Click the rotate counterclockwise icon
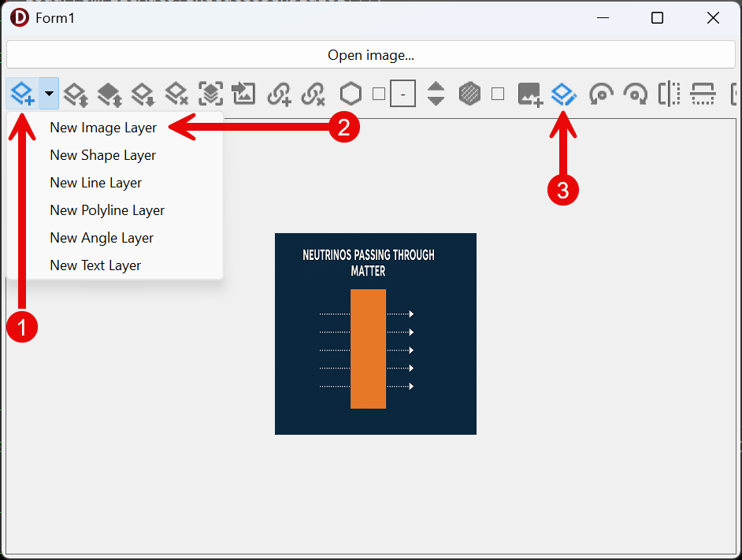 click(601, 94)
